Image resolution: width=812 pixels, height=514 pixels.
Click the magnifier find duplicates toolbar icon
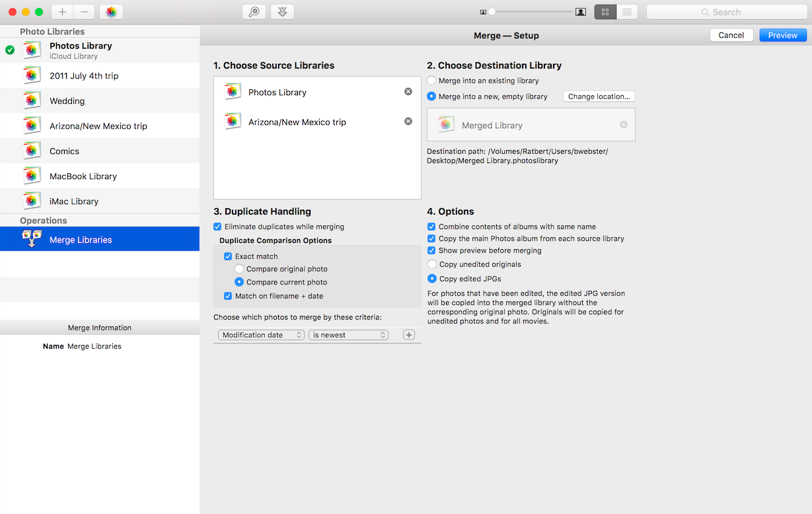(254, 12)
